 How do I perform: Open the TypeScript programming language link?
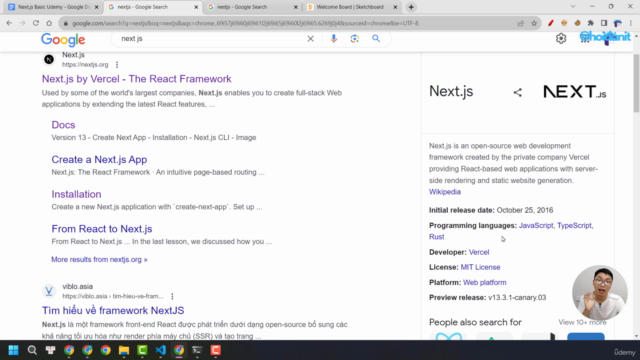574,225
